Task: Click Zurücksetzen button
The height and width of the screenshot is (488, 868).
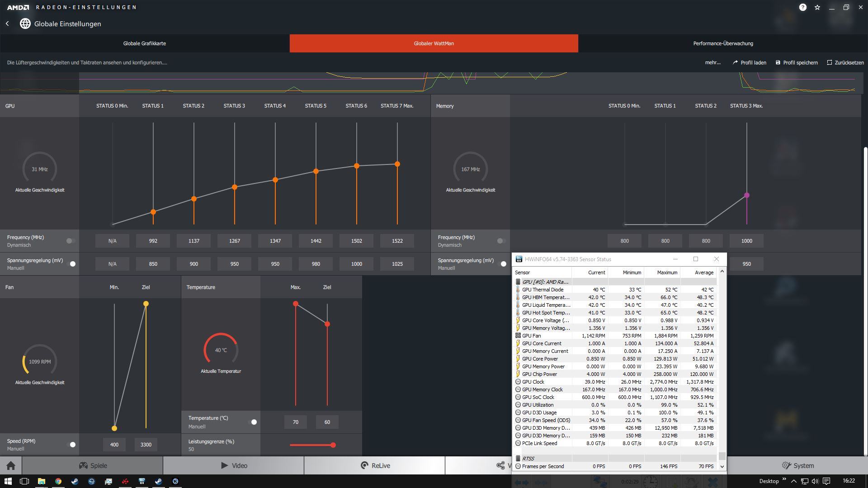Action: (x=845, y=62)
